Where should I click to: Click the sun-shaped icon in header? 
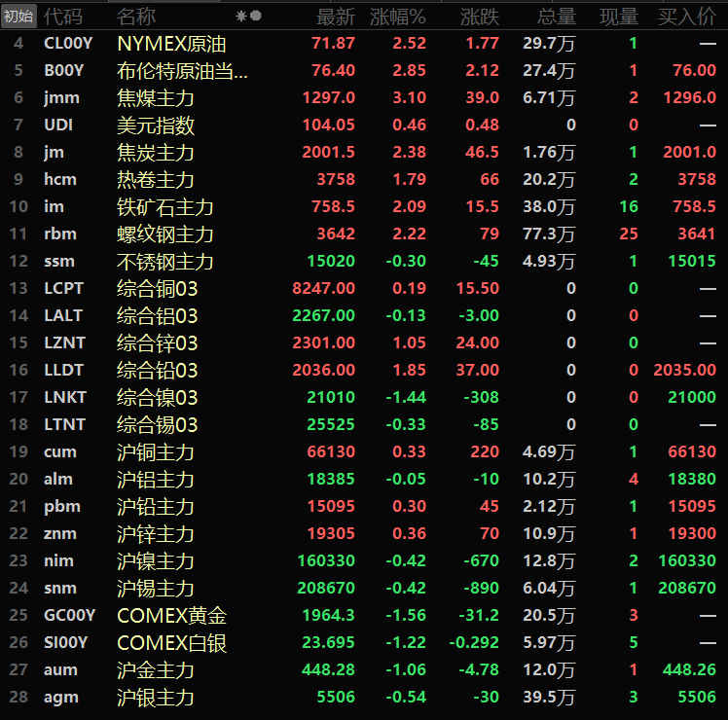241,17
